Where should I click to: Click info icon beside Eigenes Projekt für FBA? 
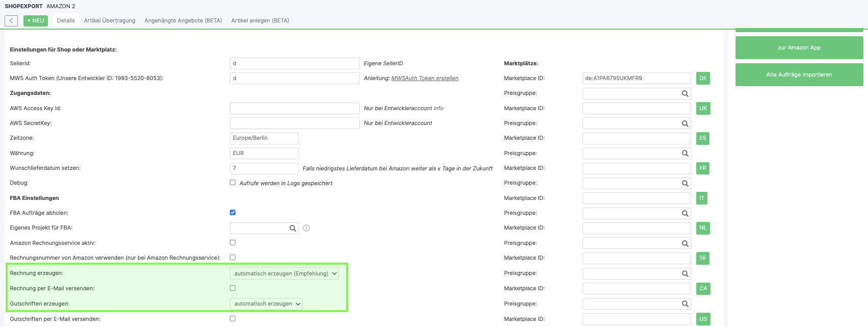coord(306,229)
